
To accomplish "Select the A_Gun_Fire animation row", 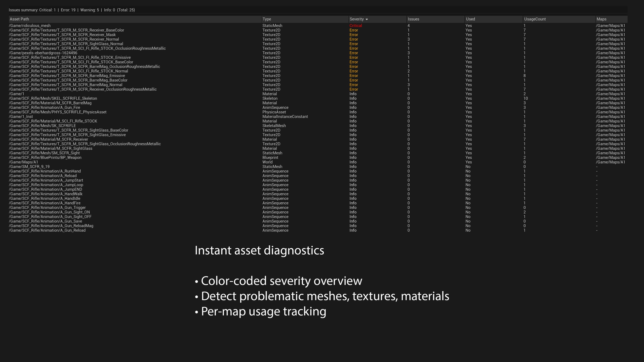I will (318, 107).
